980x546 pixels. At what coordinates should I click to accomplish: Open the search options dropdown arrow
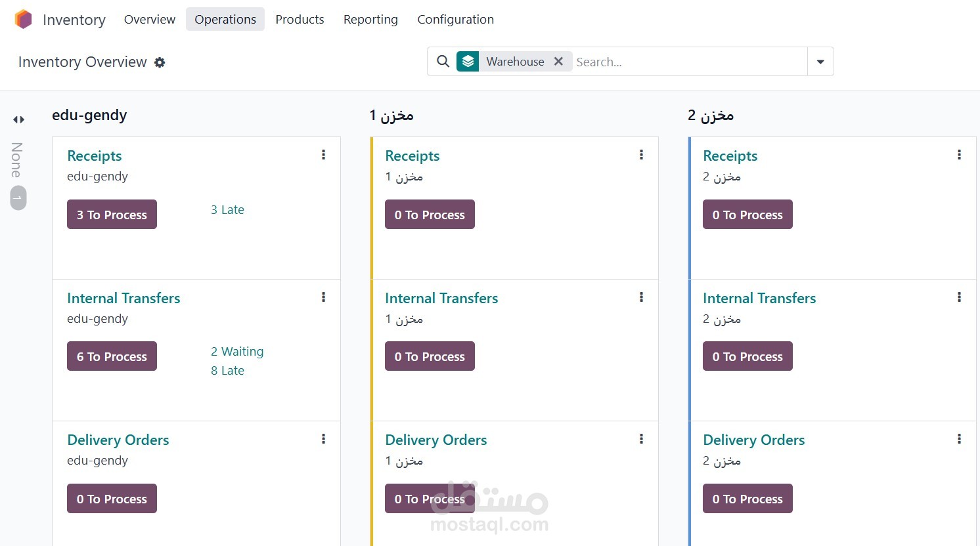(x=820, y=62)
